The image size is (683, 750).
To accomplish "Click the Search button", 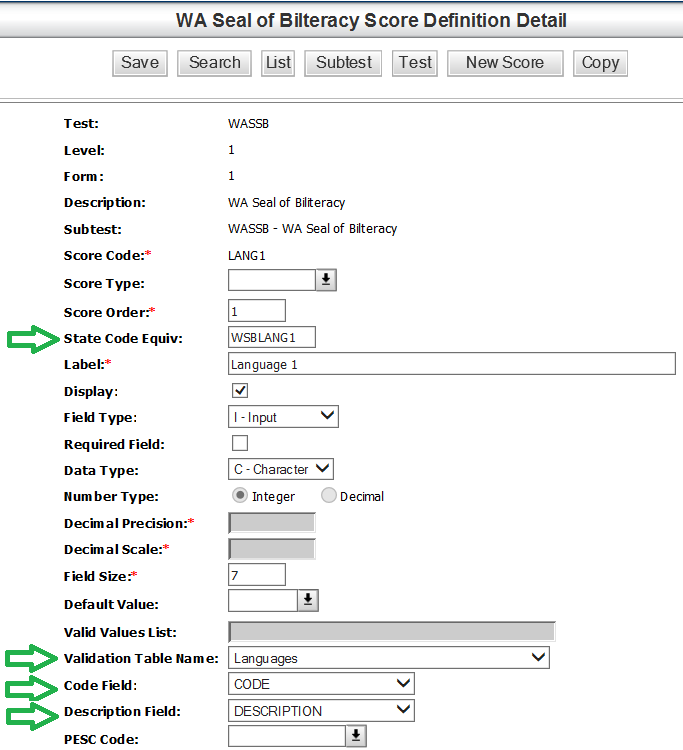I will click(x=214, y=63).
